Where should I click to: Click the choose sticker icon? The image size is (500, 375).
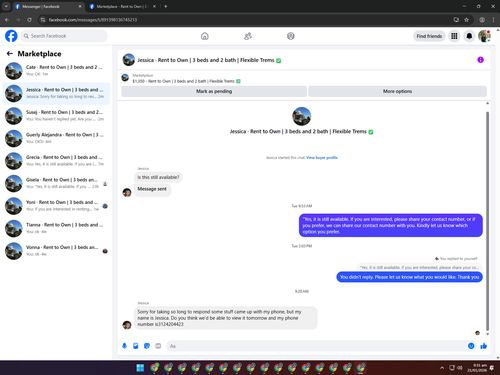pos(147,346)
